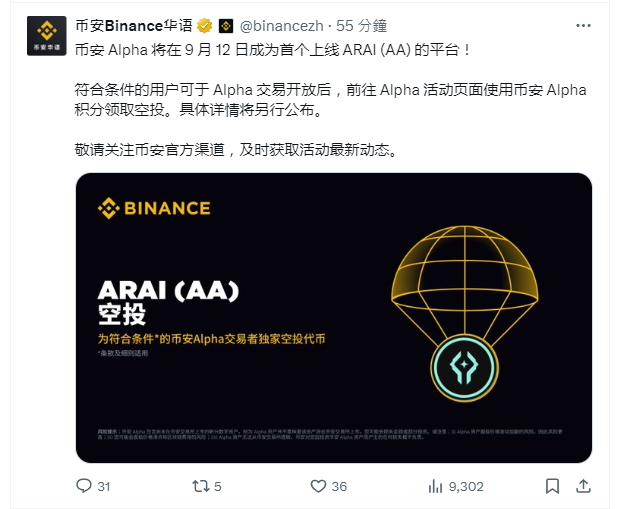632x509 pixels.
Task: Click the reply speech bubble icon
Action: (x=84, y=486)
